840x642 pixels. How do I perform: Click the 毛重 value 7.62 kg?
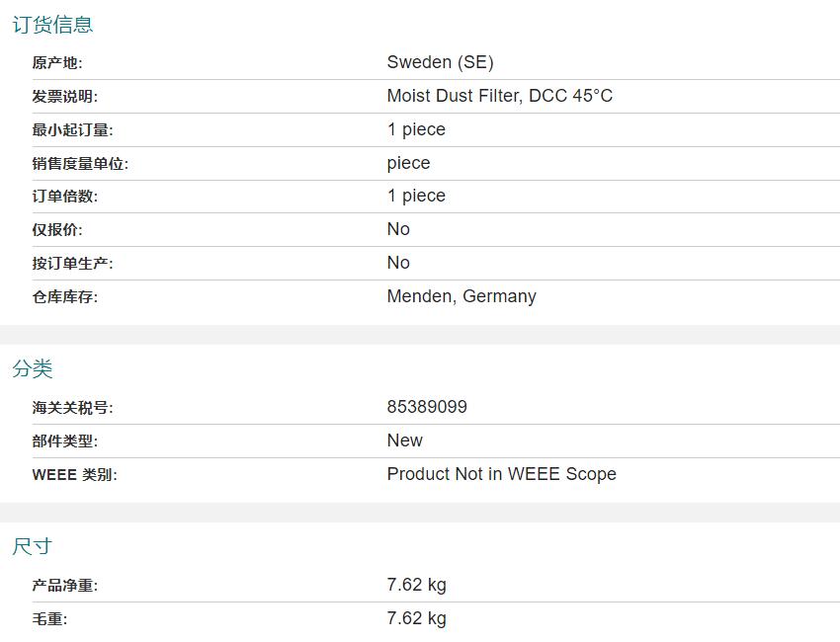416,618
